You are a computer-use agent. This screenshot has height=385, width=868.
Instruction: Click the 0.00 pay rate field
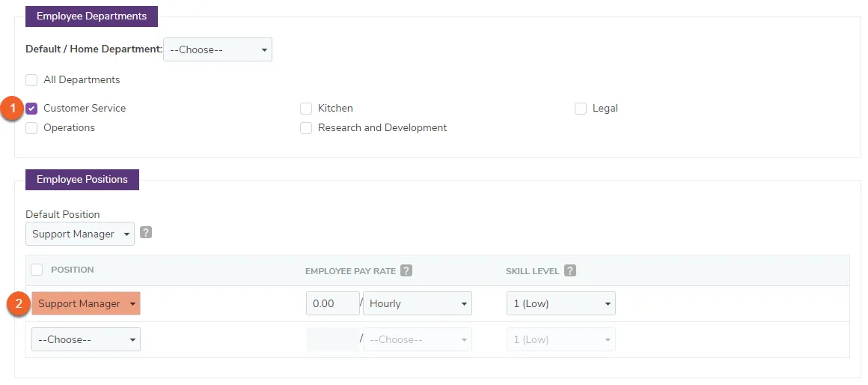pos(333,303)
